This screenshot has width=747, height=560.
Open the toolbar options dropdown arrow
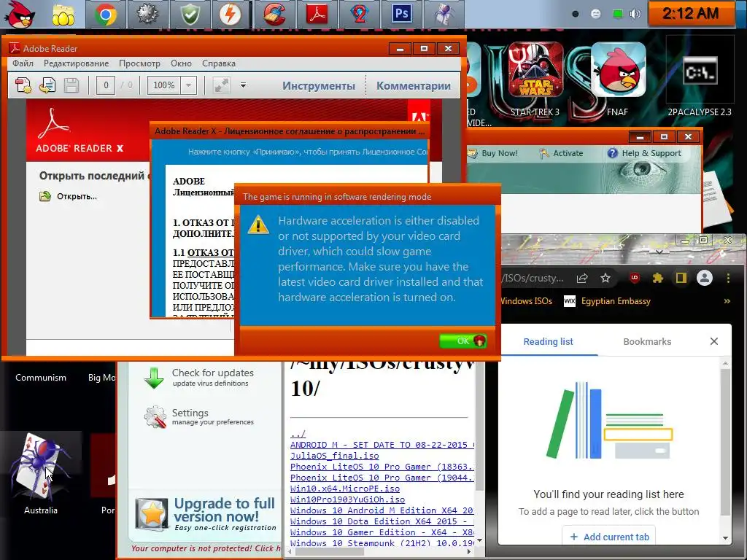(243, 85)
